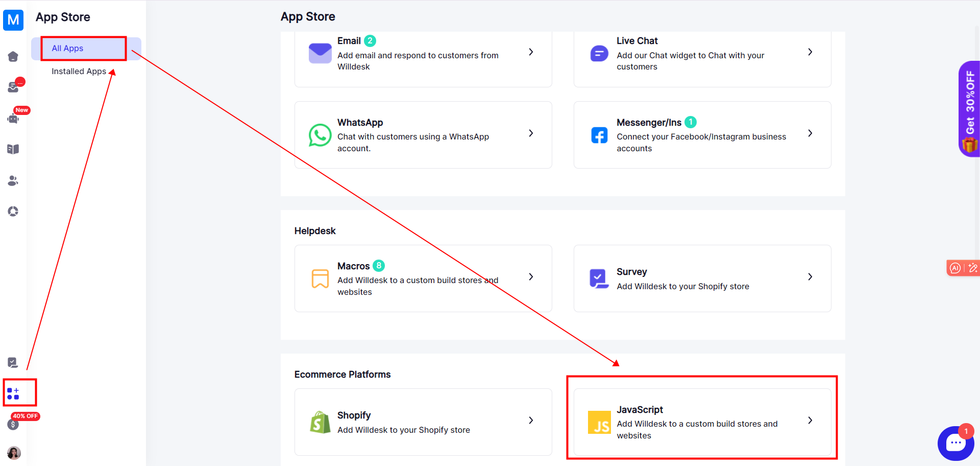Click the Macros bookmark icon
The width and height of the screenshot is (980, 466).
(x=320, y=278)
